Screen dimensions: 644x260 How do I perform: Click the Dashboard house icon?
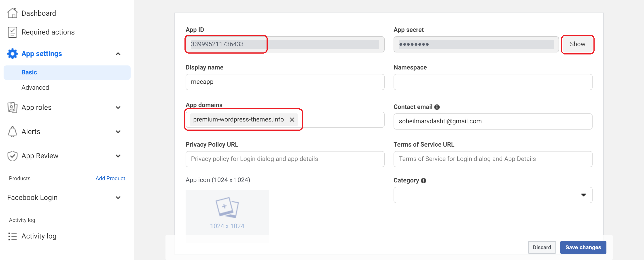12,13
